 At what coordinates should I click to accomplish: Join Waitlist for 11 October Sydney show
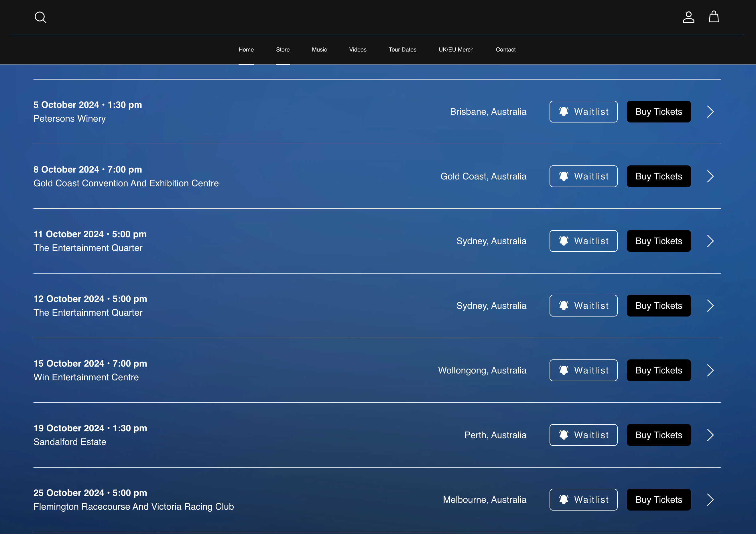[583, 241]
